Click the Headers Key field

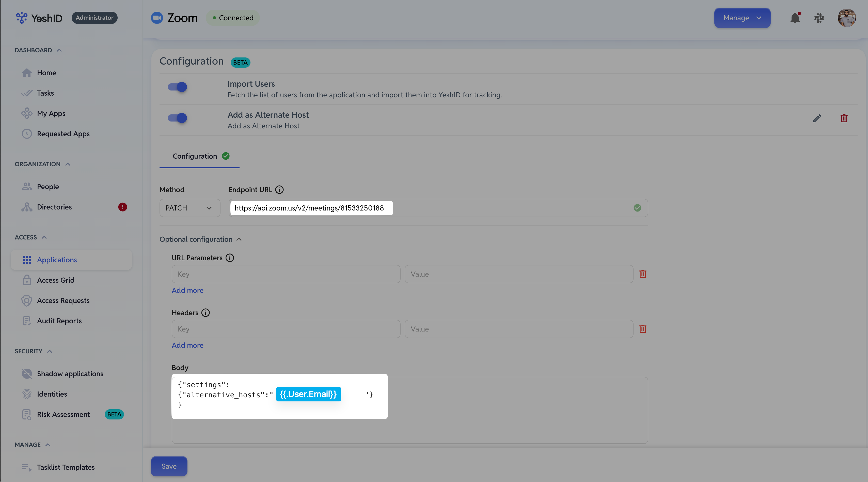(286, 329)
